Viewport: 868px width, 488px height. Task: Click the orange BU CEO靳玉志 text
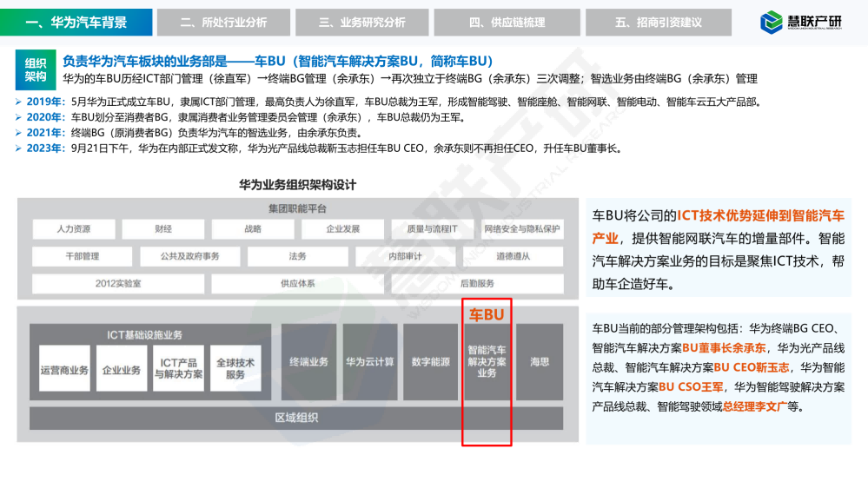pos(752,367)
